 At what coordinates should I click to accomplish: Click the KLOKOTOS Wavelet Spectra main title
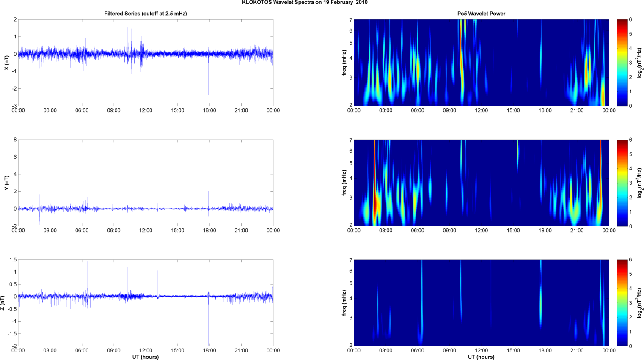305,3
